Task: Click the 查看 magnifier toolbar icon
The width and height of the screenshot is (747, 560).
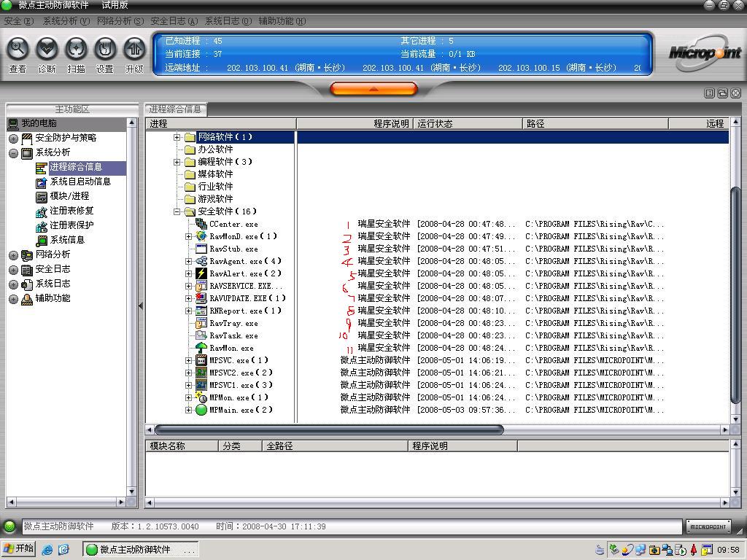Action: pyautogui.click(x=18, y=49)
